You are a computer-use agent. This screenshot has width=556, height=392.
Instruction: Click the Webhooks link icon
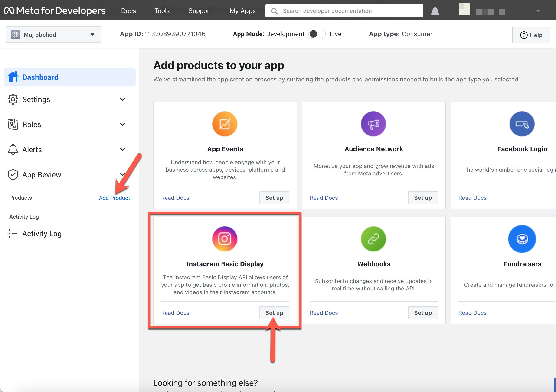373,239
